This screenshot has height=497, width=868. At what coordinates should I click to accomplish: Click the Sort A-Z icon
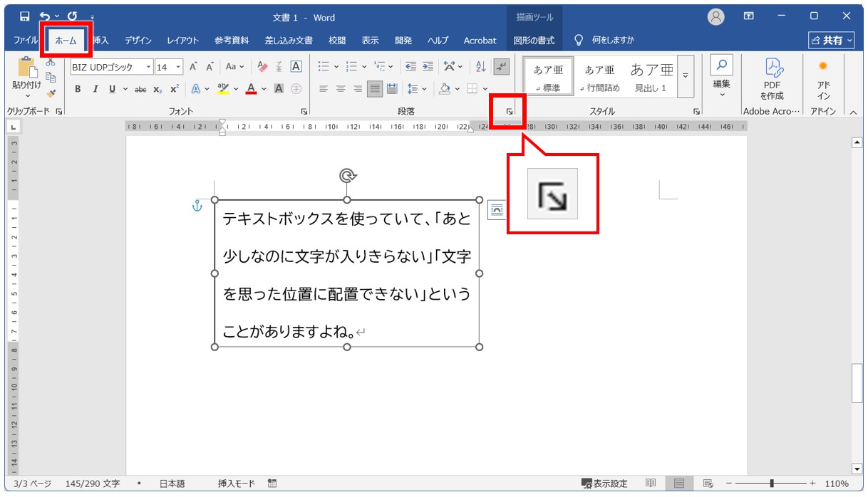point(480,67)
